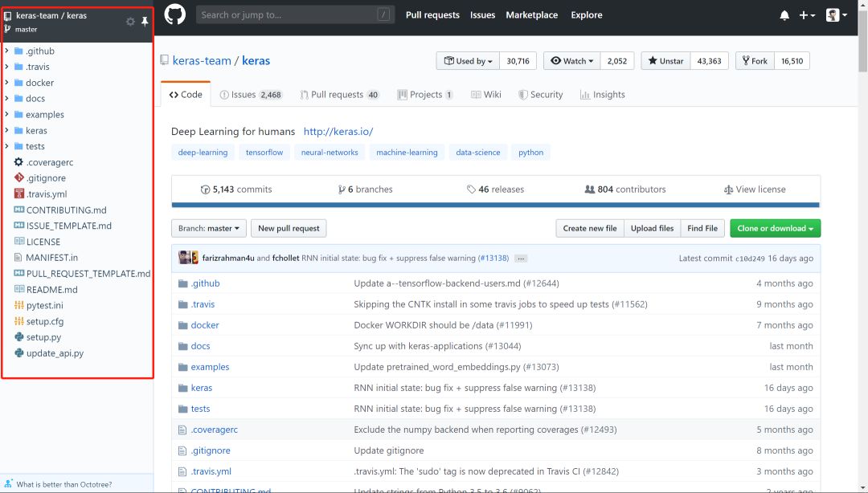
Task: Click the setup.py Python icon in sidebar
Action: tap(18, 337)
